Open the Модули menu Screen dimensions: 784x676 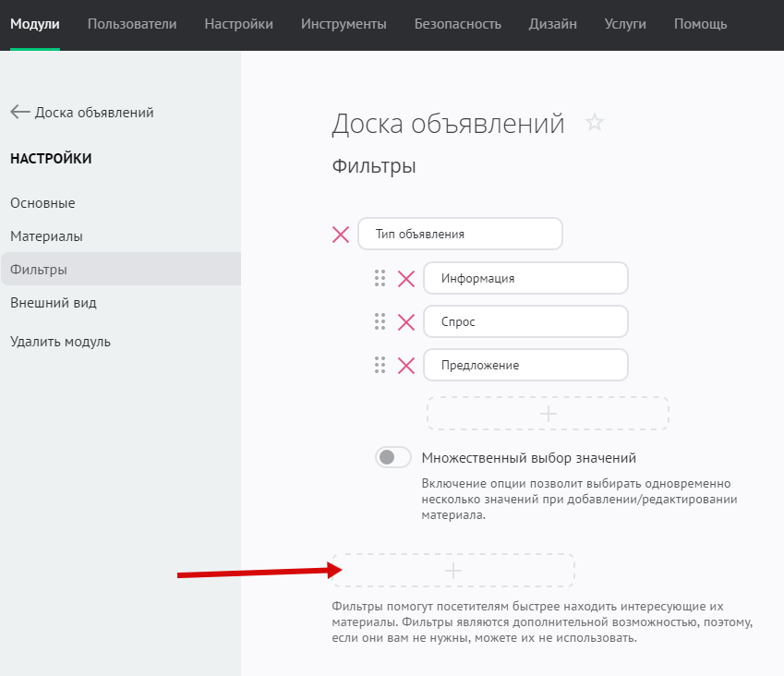click(x=35, y=24)
